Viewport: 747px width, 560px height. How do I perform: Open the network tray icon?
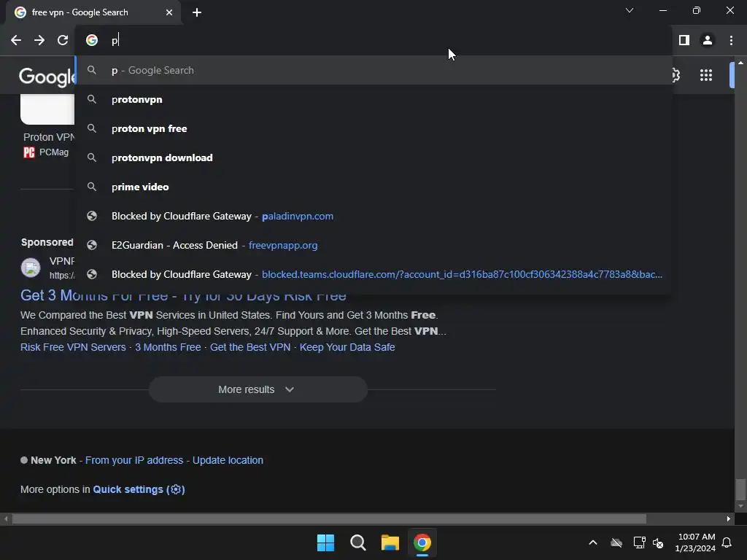tap(639, 542)
